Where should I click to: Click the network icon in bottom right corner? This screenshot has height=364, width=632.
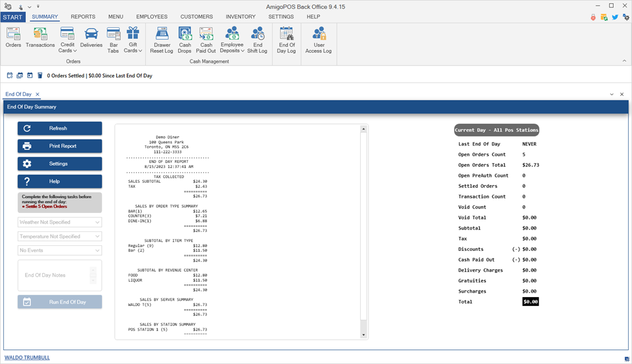point(627,359)
